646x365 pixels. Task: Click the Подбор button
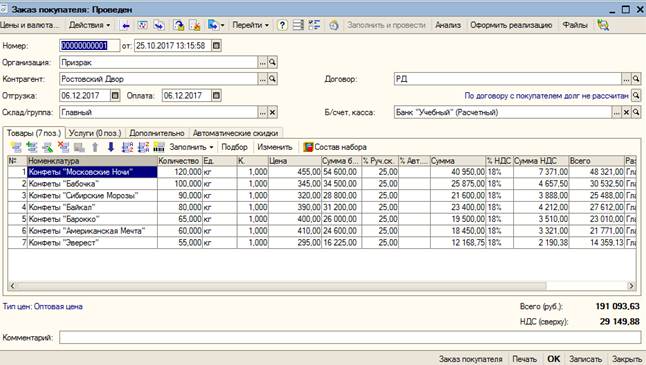[x=234, y=147]
